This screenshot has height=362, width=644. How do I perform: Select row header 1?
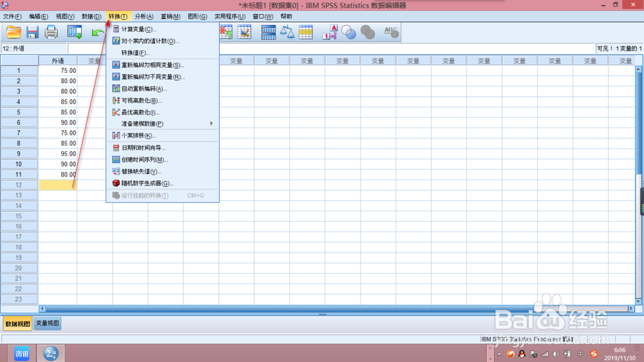[19, 71]
